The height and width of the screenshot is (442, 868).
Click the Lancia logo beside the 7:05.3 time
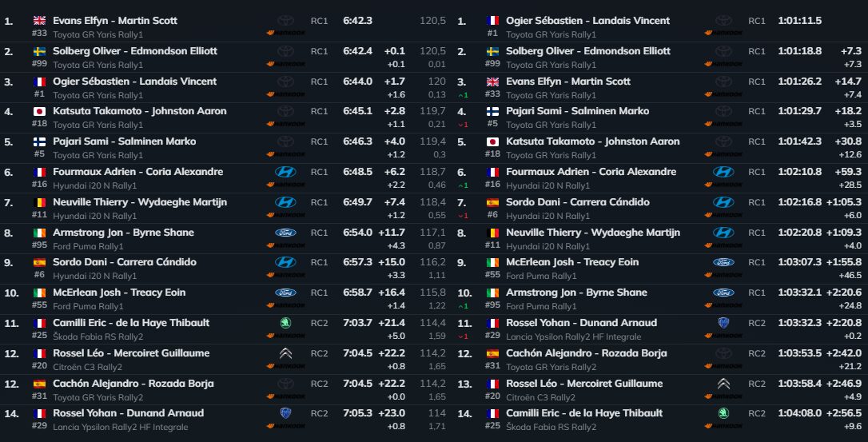coord(285,413)
